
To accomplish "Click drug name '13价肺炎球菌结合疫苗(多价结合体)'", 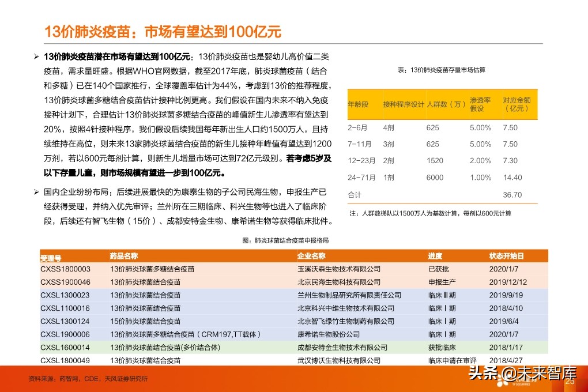I will pyautogui.click(x=165, y=348).
